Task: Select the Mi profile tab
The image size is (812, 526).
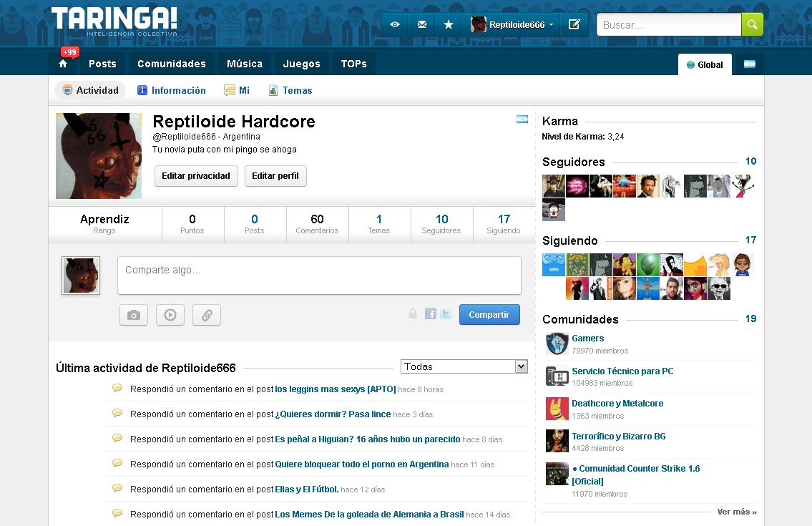Action: [237, 90]
